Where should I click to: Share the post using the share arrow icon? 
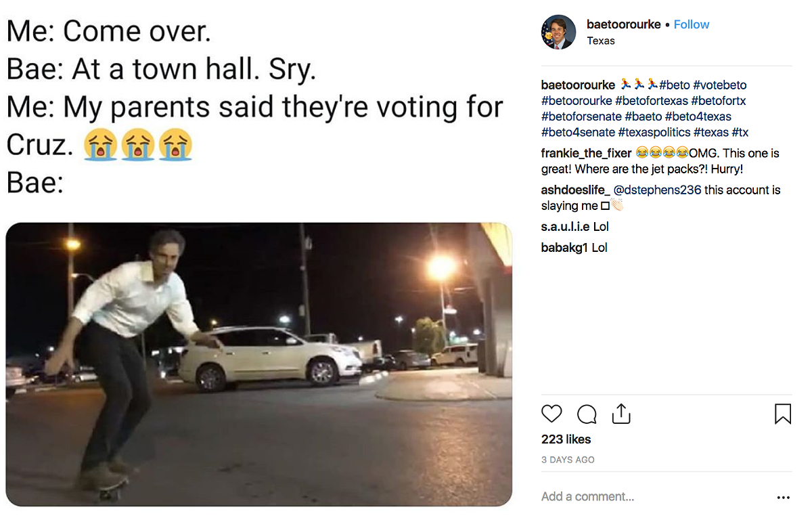[x=621, y=414]
